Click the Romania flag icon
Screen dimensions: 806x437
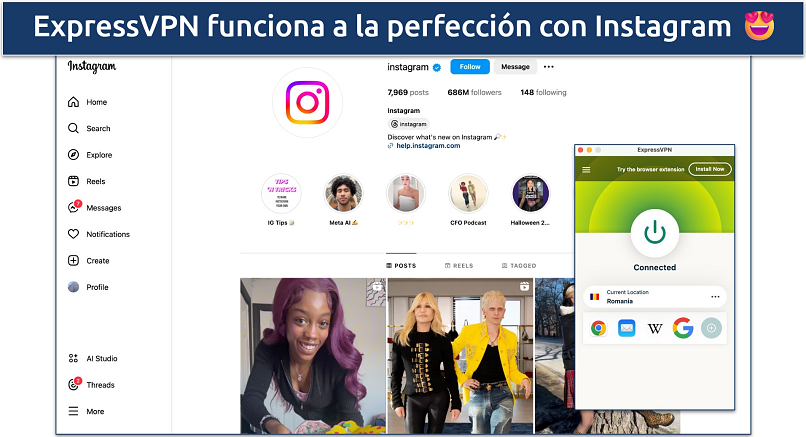point(595,297)
